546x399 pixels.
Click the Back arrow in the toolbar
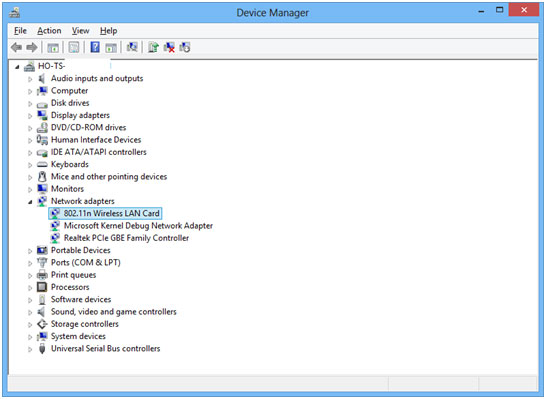pyautogui.click(x=16, y=47)
